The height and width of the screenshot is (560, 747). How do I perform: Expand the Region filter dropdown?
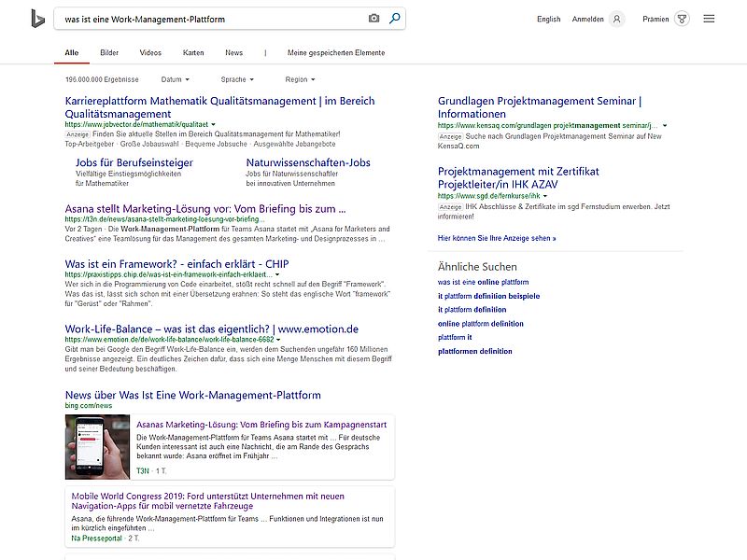(x=300, y=79)
